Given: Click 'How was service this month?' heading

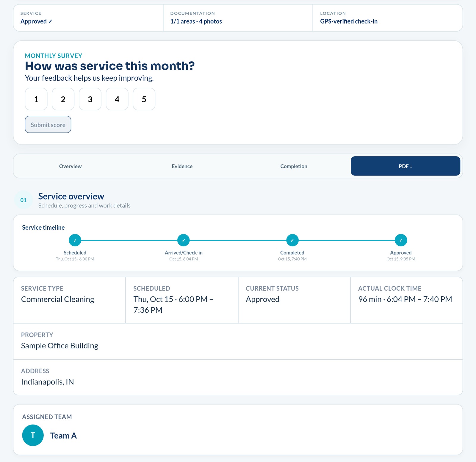Looking at the screenshot, I should pos(110,66).
